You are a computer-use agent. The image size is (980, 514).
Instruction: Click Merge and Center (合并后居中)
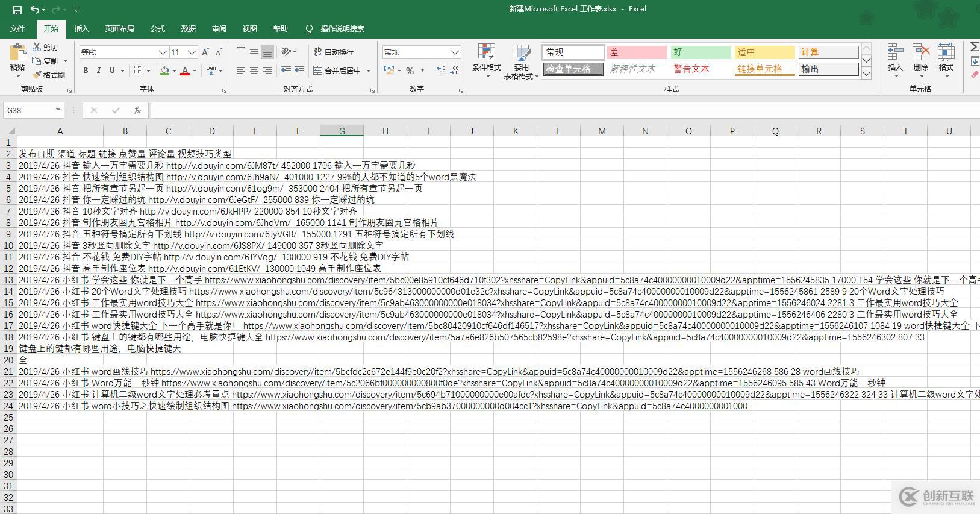[x=337, y=71]
